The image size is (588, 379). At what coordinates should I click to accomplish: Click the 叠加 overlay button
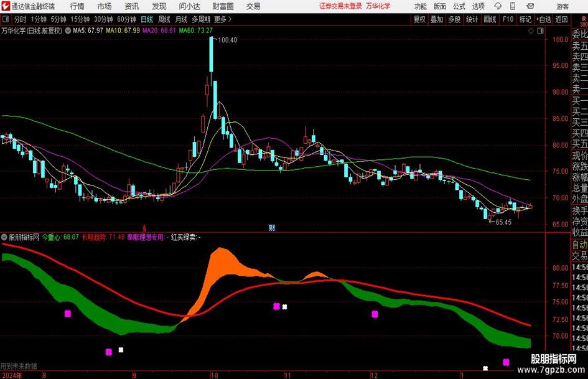437,19
